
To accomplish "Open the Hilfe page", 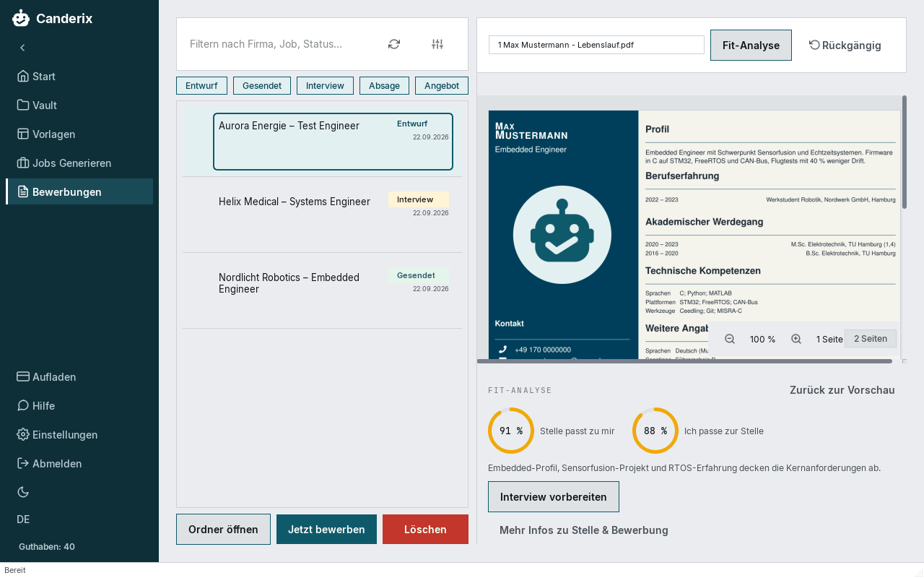I will (x=79, y=405).
